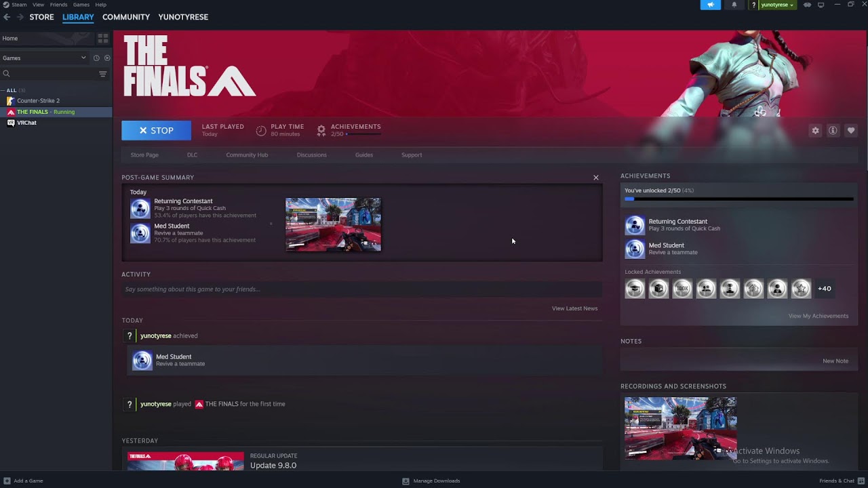Click 'Say something about this game' field
Viewport: 868px width, 488px height.
point(362,289)
